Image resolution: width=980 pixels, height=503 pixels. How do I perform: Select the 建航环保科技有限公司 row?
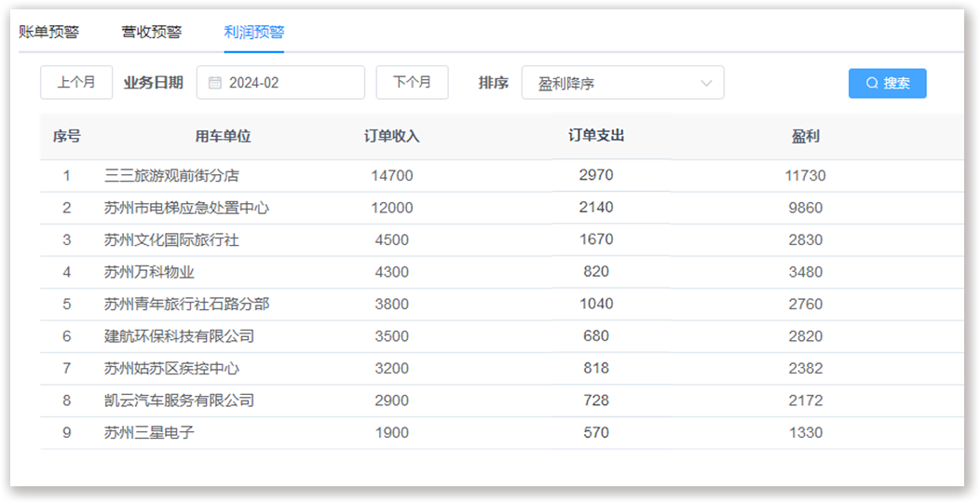(x=179, y=336)
